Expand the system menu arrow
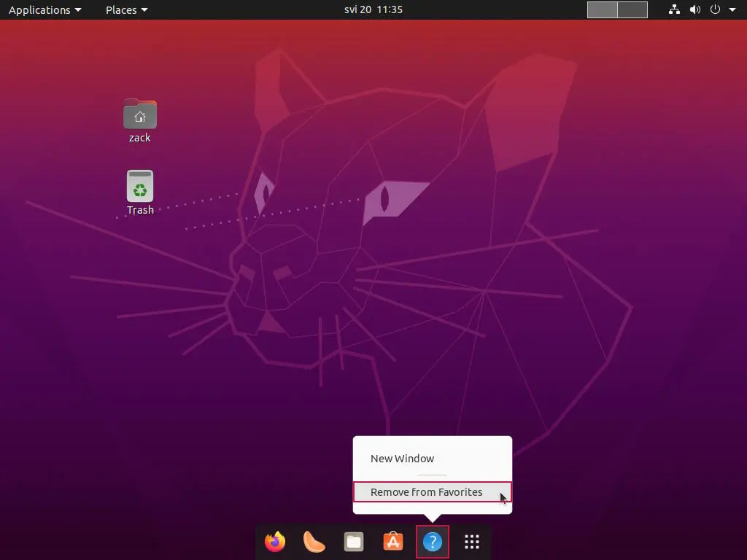This screenshot has width=747, height=560. (732, 9)
